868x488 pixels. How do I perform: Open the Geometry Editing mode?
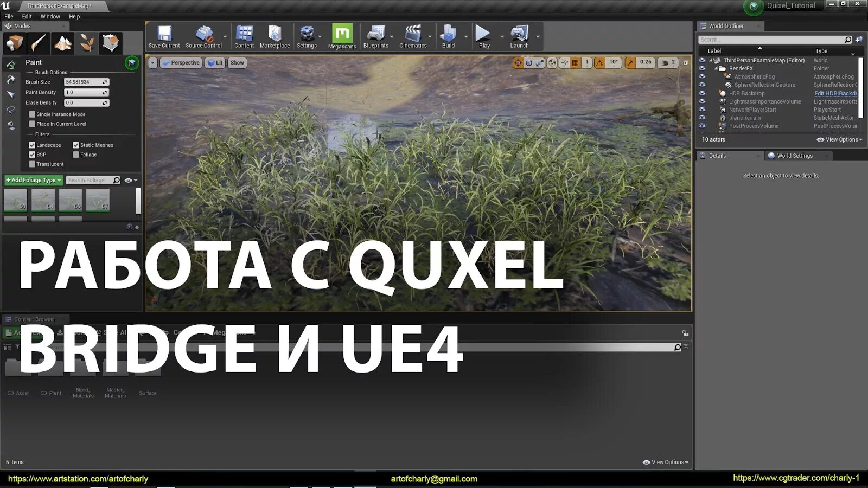click(x=111, y=43)
